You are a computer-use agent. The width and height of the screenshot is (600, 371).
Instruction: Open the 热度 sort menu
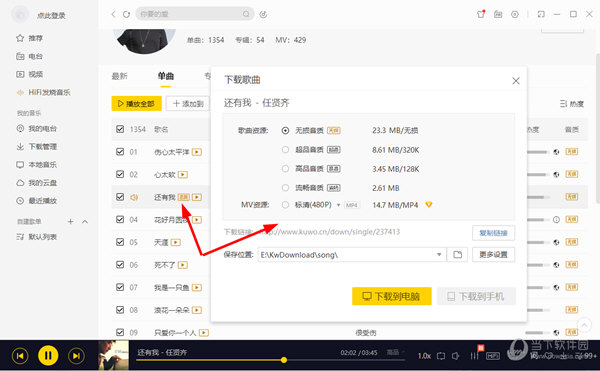(x=572, y=104)
